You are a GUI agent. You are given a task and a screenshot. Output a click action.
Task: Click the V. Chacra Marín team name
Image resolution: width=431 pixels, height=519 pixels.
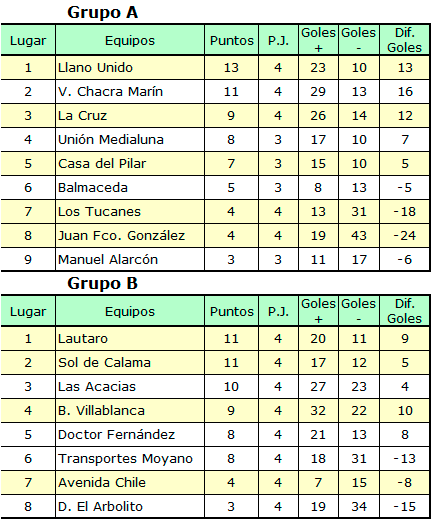click(x=110, y=92)
